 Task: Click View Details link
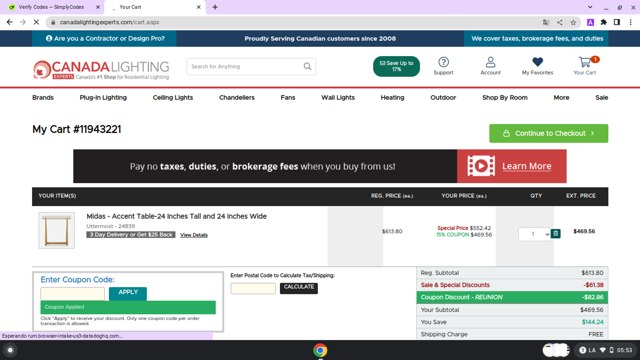coord(194,235)
